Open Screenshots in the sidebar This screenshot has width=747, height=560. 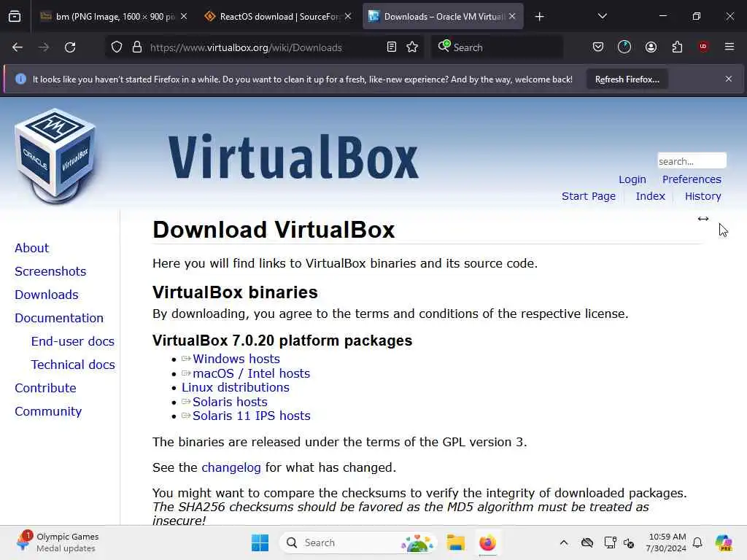(x=50, y=271)
